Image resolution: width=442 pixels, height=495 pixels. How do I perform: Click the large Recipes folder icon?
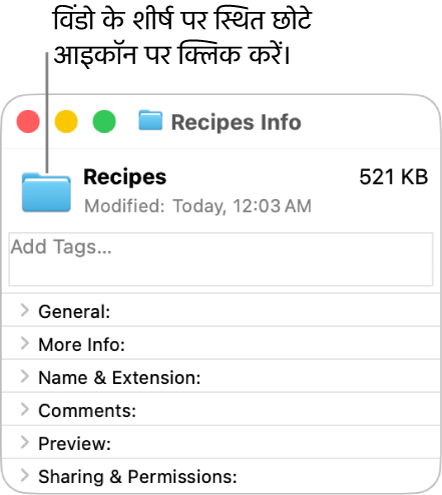click(x=46, y=192)
